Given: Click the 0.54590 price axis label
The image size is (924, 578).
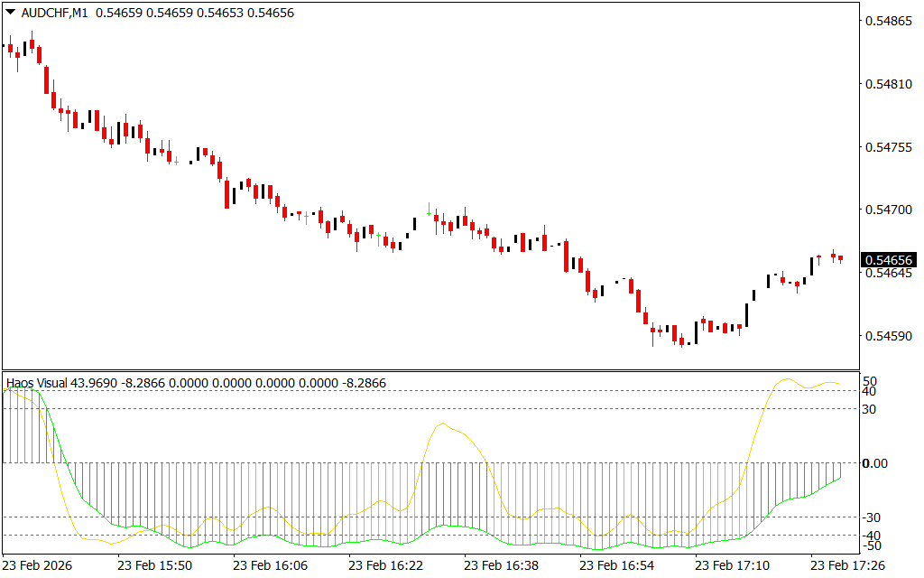Looking at the screenshot, I should pos(888,336).
